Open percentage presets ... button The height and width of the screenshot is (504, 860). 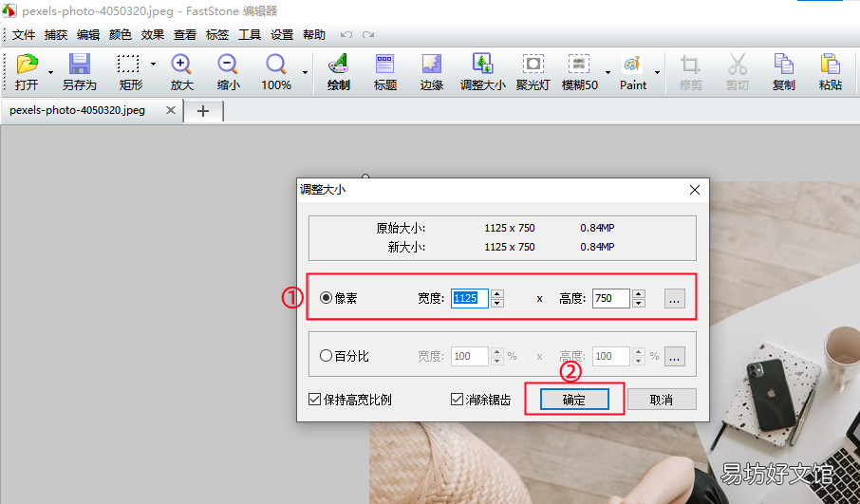675,356
